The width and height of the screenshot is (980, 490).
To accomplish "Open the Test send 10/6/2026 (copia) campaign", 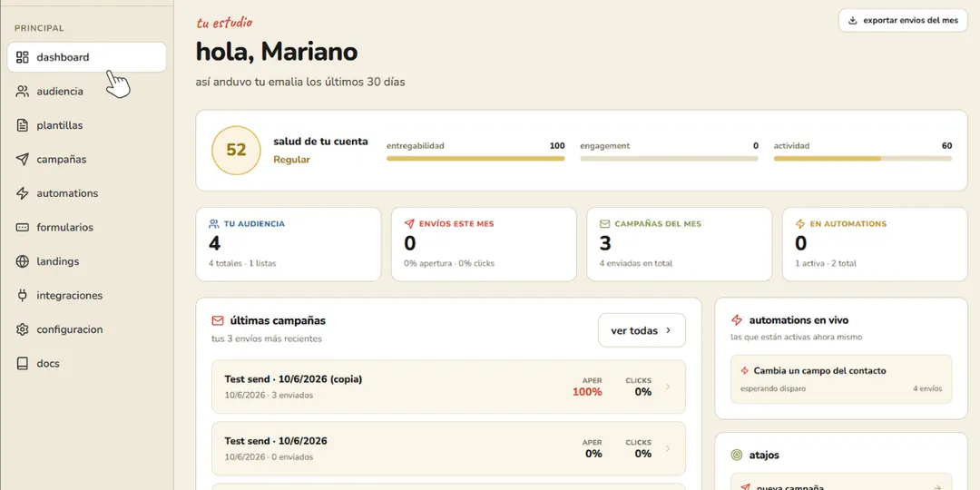I will coord(449,387).
